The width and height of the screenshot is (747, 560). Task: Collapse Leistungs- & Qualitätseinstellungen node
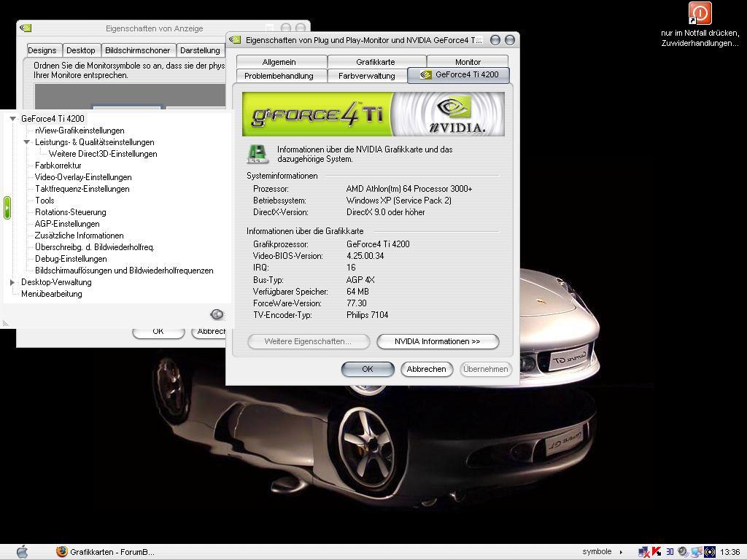[27, 142]
